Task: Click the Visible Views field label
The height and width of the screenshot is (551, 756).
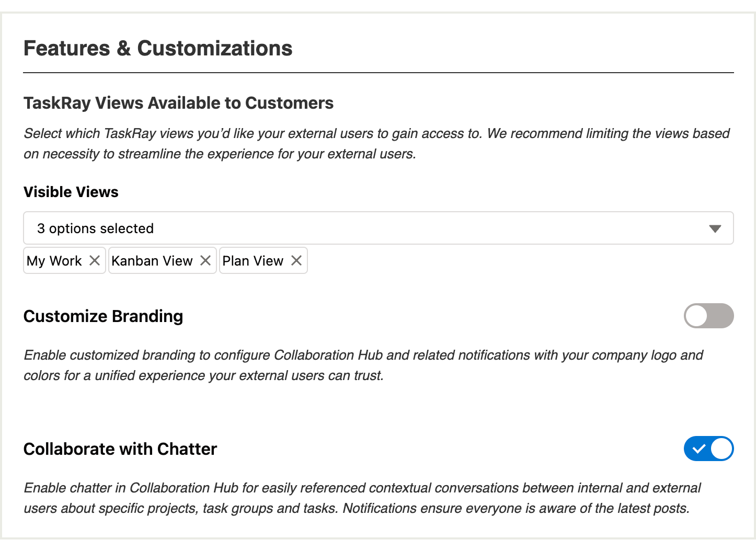Action: click(71, 192)
